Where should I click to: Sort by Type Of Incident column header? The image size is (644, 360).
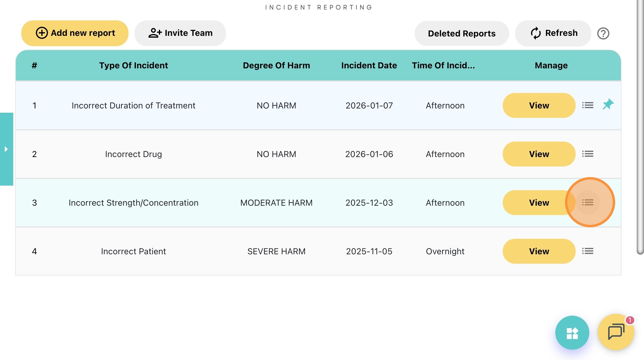[133, 65]
